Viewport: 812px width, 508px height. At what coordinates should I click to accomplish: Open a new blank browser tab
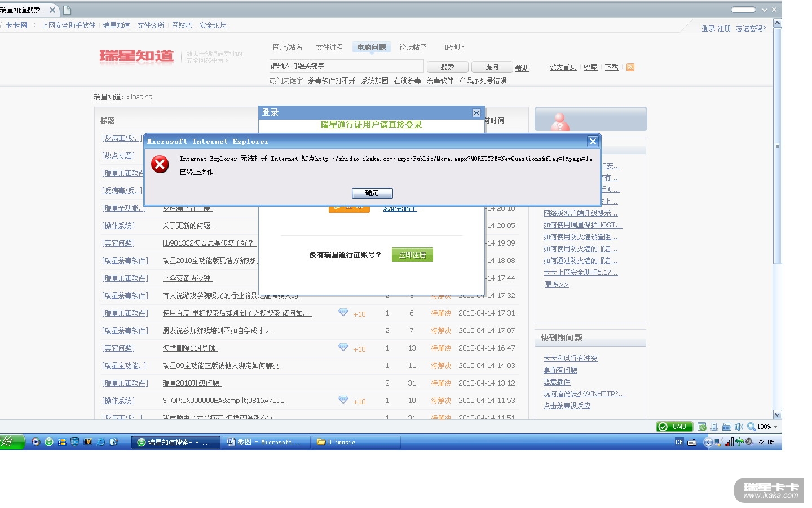tap(67, 10)
